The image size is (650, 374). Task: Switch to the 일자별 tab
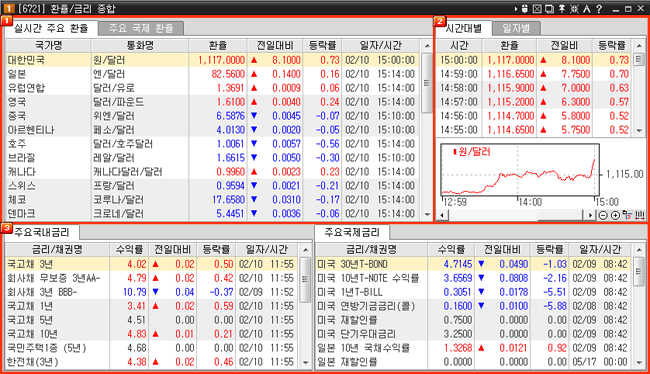click(516, 28)
